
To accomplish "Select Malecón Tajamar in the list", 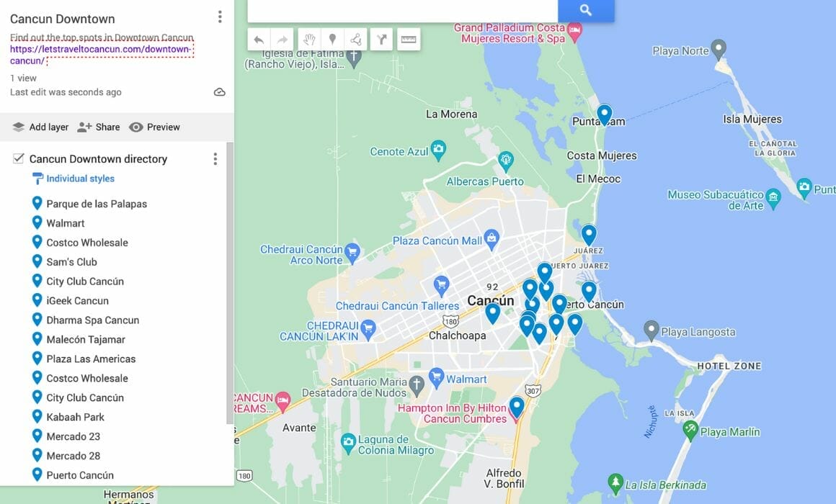I will [86, 339].
